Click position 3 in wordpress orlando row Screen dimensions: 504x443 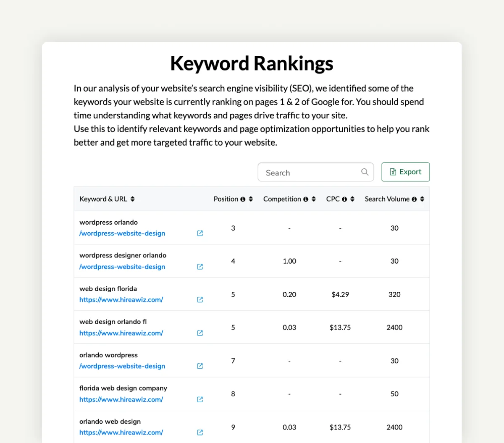tap(233, 228)
